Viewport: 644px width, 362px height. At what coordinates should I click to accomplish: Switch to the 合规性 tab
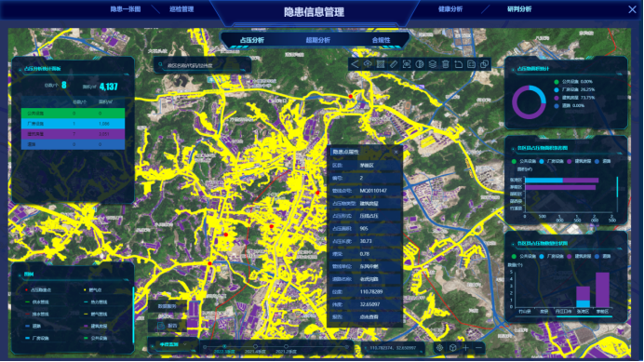pos(381,40)
